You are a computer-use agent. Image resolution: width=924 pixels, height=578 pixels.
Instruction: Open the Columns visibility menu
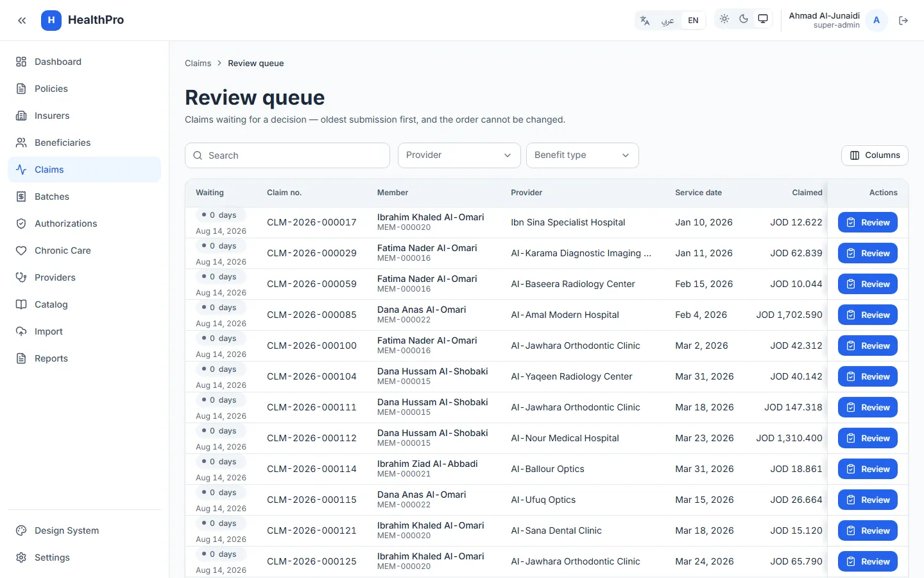coord(875,155)
